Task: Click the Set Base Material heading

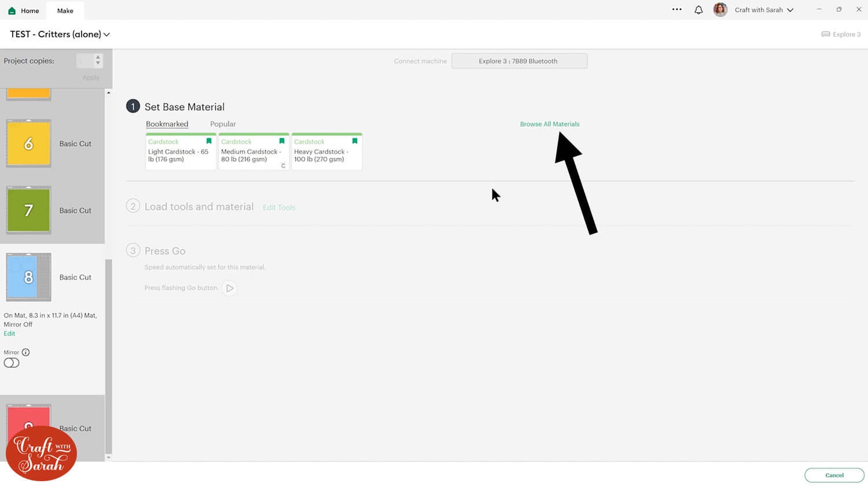Action: click(185, 107)
